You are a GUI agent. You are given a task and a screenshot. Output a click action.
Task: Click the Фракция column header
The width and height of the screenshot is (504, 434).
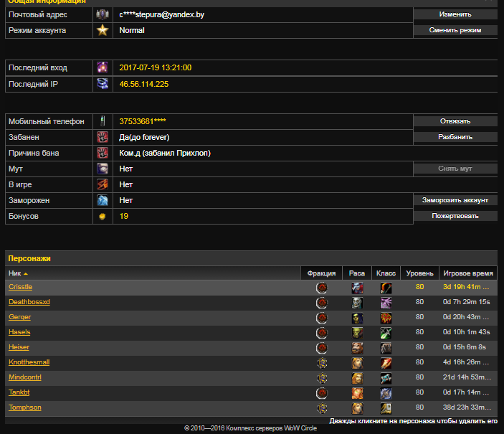tap(321, 273)
